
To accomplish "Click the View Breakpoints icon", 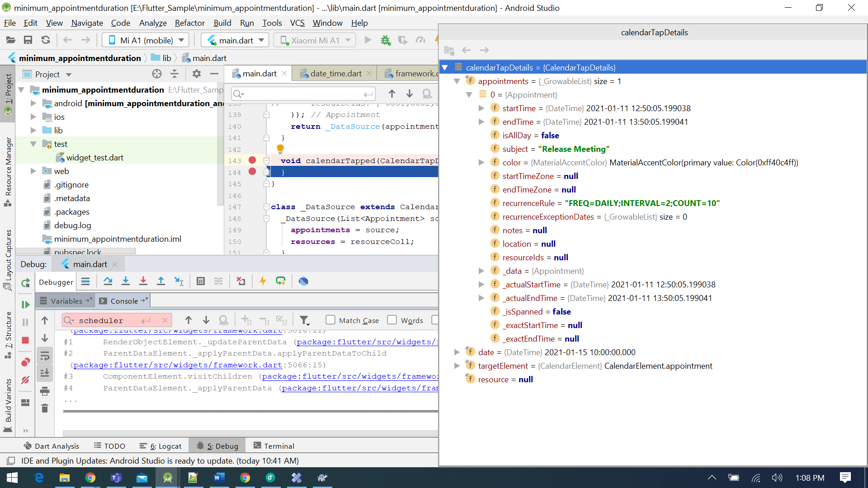I will (25, 362).
